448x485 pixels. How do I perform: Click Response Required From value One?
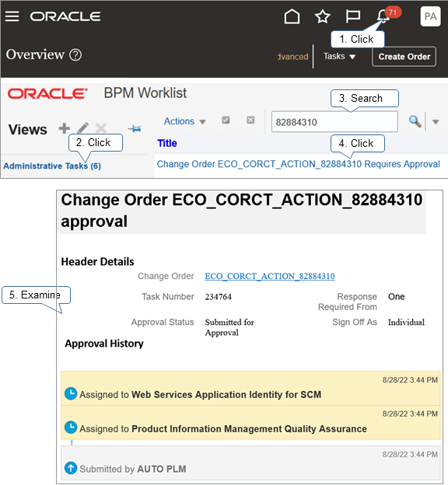coord(397,297)
